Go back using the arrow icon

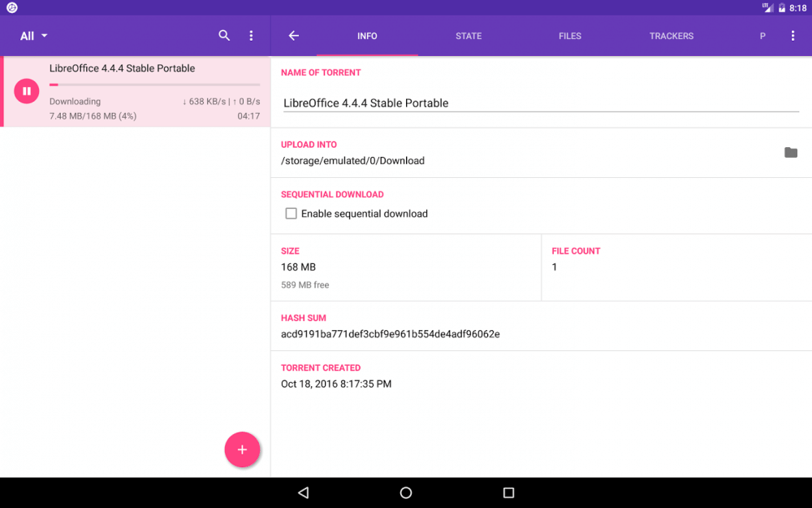tap(294, 36)
